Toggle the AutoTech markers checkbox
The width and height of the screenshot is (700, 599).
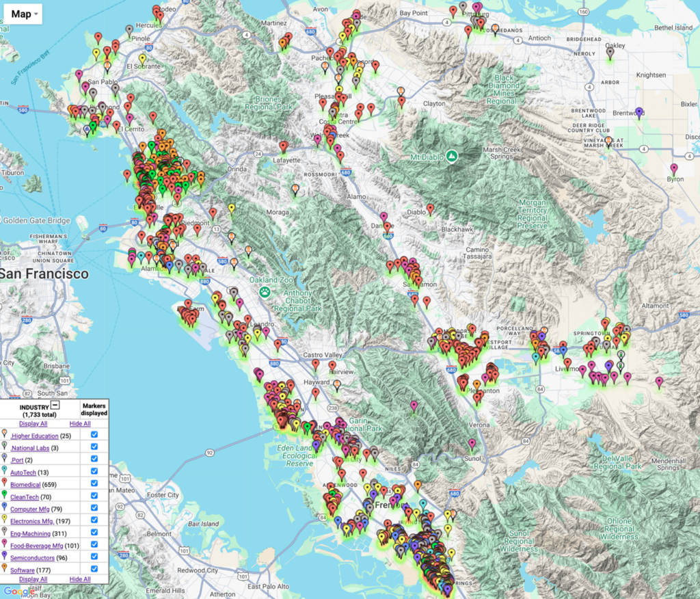pyautogui.click(x=94, y=471)
